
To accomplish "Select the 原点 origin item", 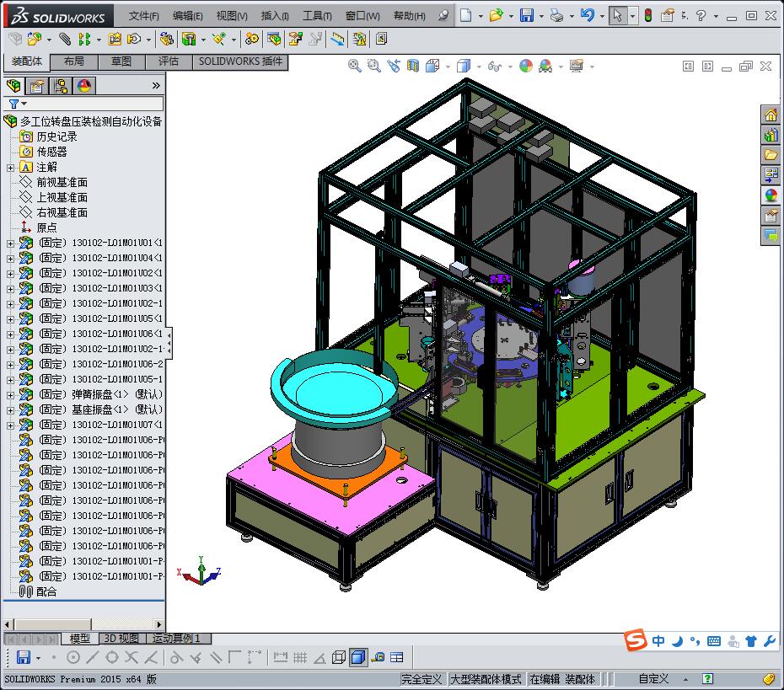I will pyautogui.click(x=46, y=227).
